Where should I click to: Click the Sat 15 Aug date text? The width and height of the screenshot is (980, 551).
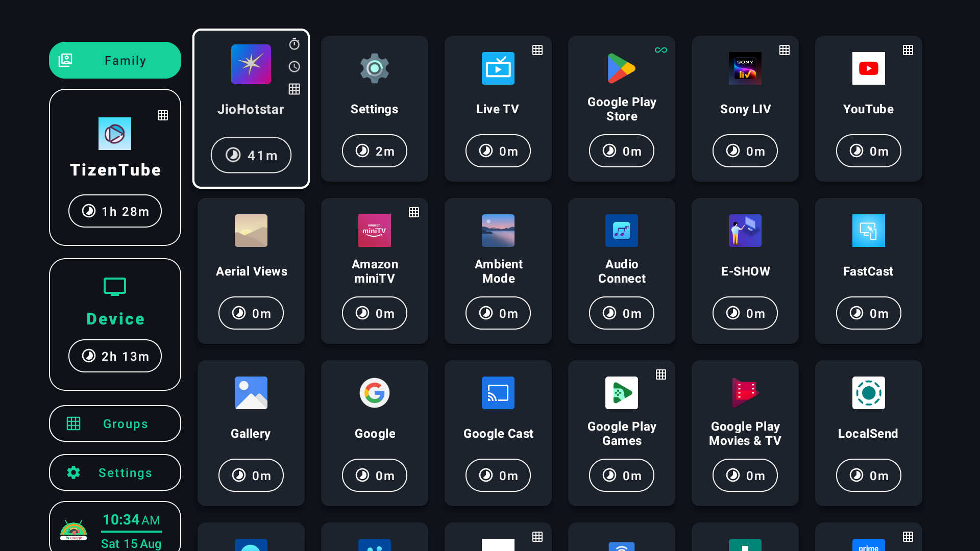point(131,544)
